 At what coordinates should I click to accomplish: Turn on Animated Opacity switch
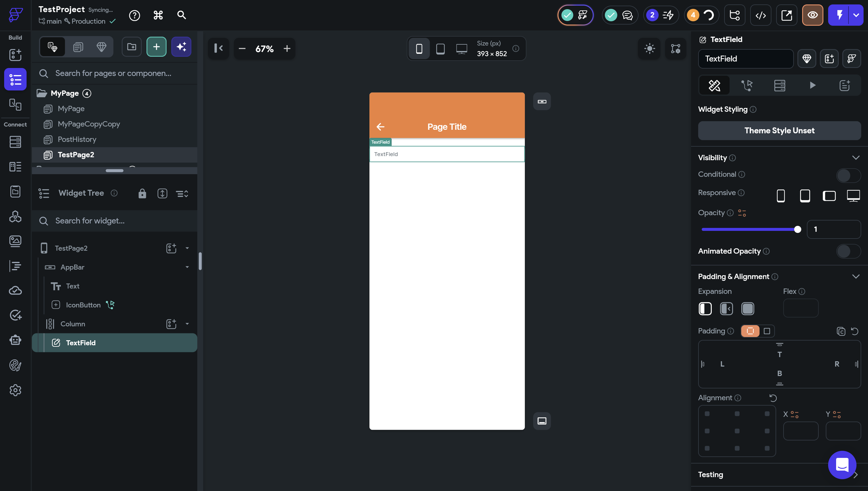click(848, 251)
